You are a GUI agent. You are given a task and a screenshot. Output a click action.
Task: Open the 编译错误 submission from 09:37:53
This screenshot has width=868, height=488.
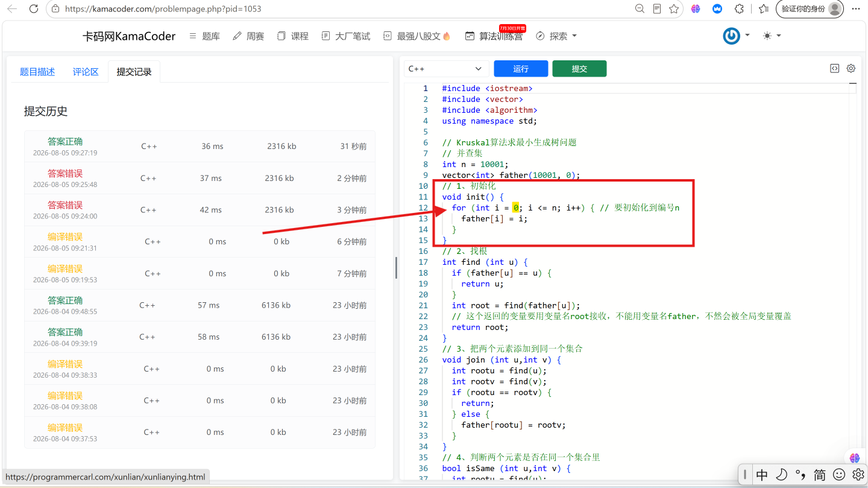point(200,433)
